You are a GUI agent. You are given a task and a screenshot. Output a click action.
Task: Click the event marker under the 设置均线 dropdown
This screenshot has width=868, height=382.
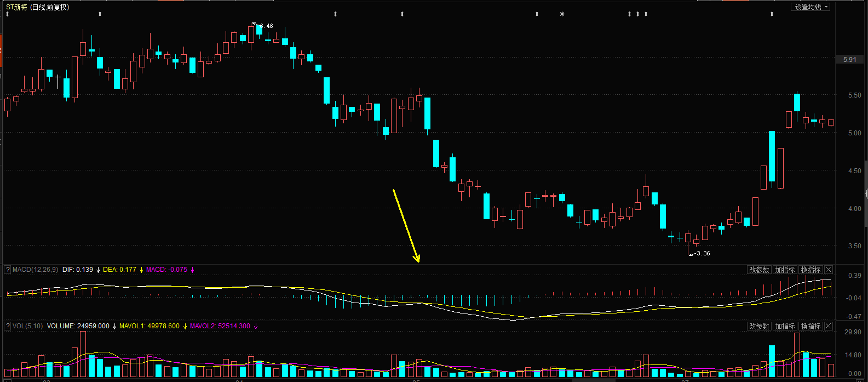[772, 14]
